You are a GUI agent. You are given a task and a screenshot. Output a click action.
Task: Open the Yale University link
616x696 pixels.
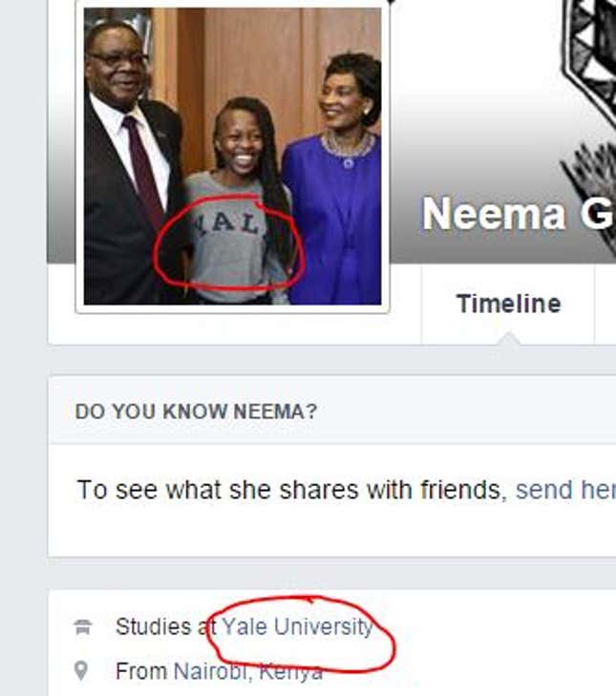pyautogui.click(x=297, y=627)
